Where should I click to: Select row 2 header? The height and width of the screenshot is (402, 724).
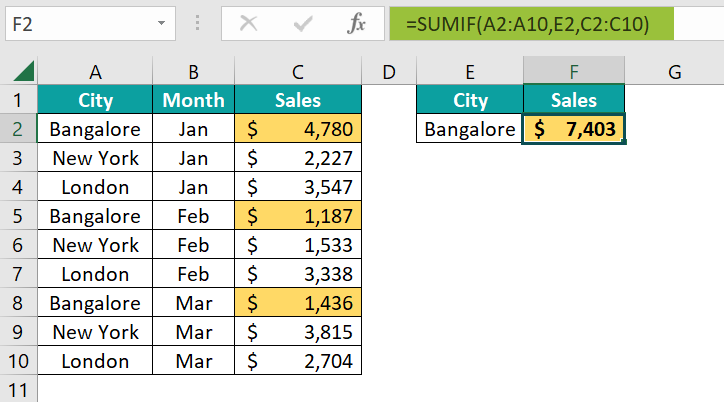pyautogui.click(x=18, y=129)
